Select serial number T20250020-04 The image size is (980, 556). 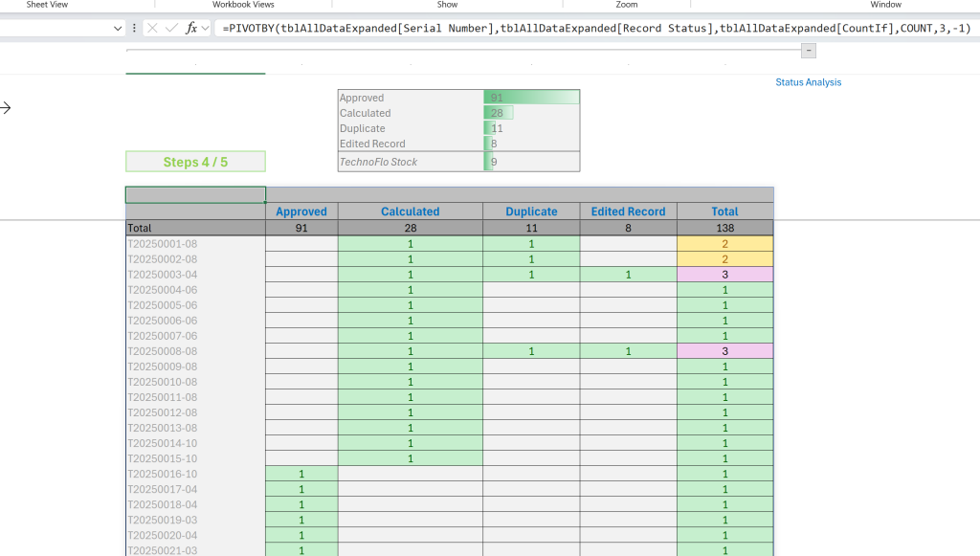195,535
